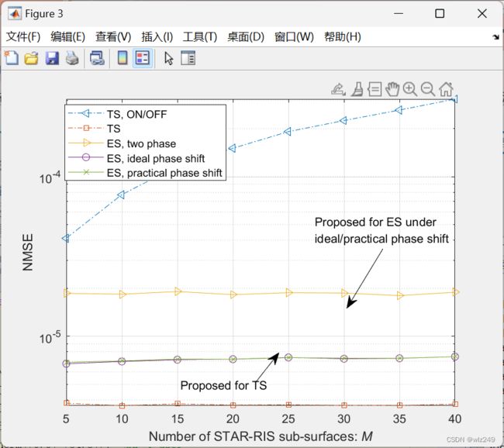Open the 查看(V) menu
Viewport: 504px width, 448px height.
point(113,36)
